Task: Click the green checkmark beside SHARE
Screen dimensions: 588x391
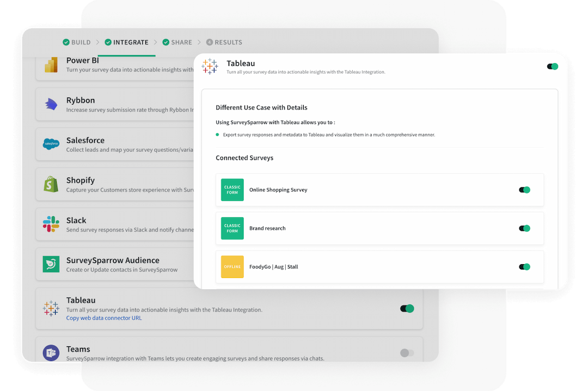Action: coord(166,42)
